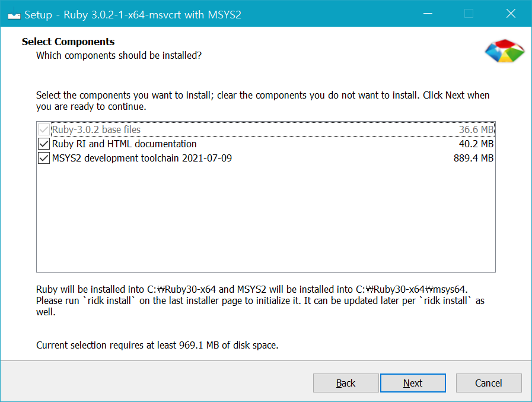The height and width of the screenshot is (402, 532).
Task: Proceed with the Next button
Action: (413, 383)
